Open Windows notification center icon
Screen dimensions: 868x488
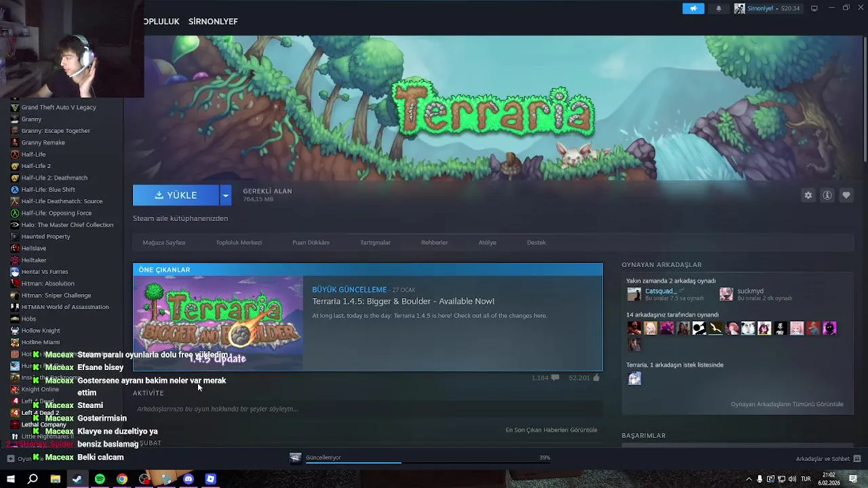pyautogui.click(x=853, y=479)
